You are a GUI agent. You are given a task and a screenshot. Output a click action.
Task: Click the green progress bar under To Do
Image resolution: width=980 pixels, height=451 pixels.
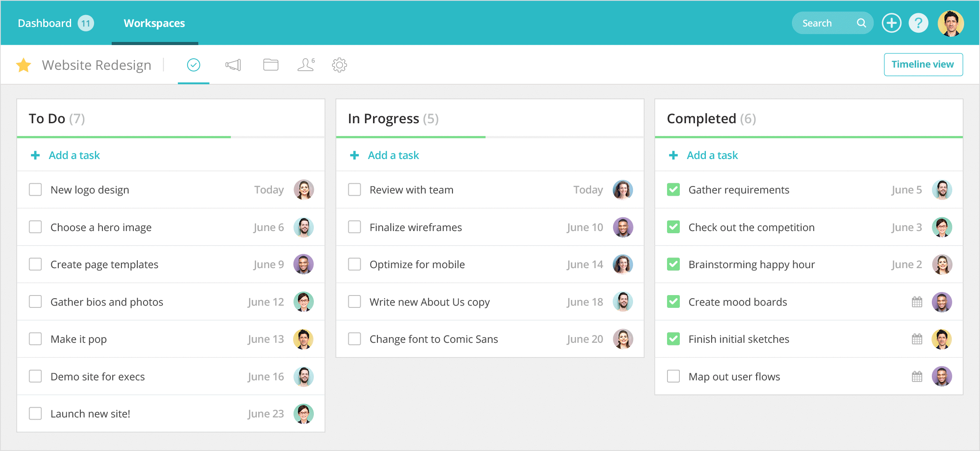[124, 137]
